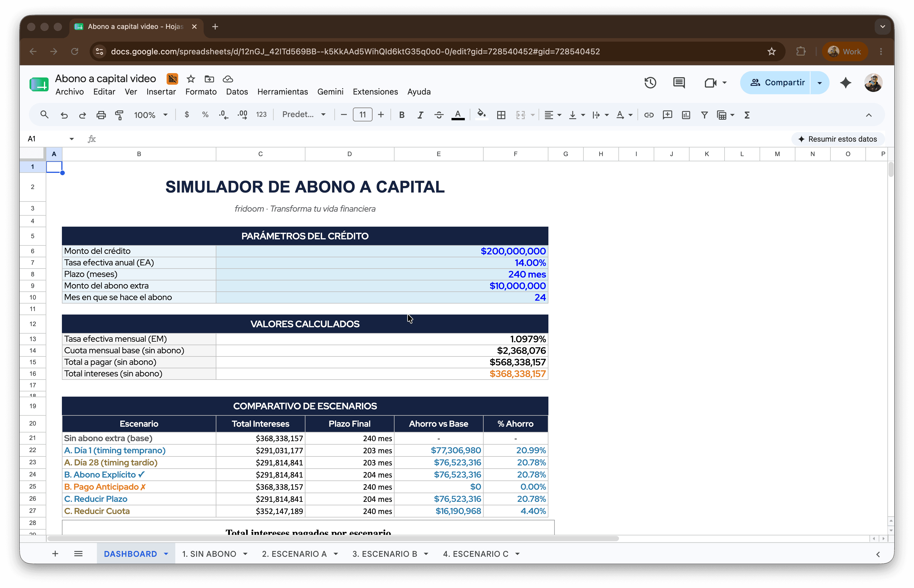Add a comment from toolbar icon

pyautogui.click(x=667, y=115)
